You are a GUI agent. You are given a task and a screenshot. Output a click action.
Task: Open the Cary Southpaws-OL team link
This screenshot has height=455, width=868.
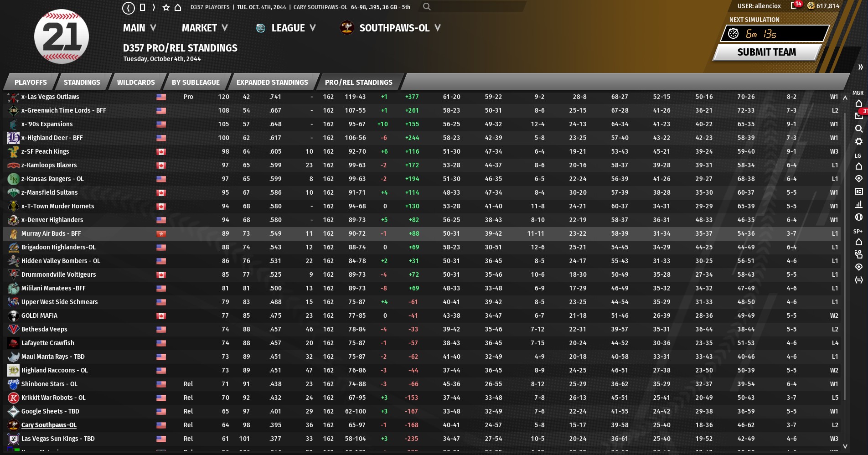pos(49,425)
